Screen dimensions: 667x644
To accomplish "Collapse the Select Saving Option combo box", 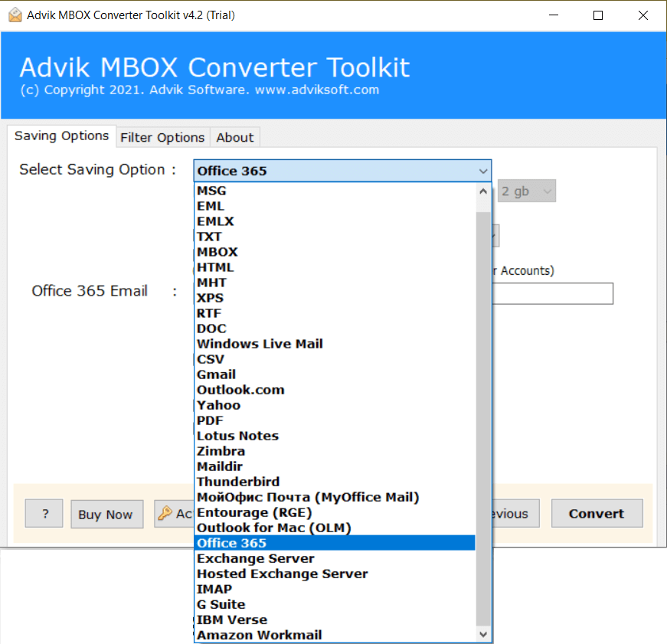I will click(x=482, y=171).
